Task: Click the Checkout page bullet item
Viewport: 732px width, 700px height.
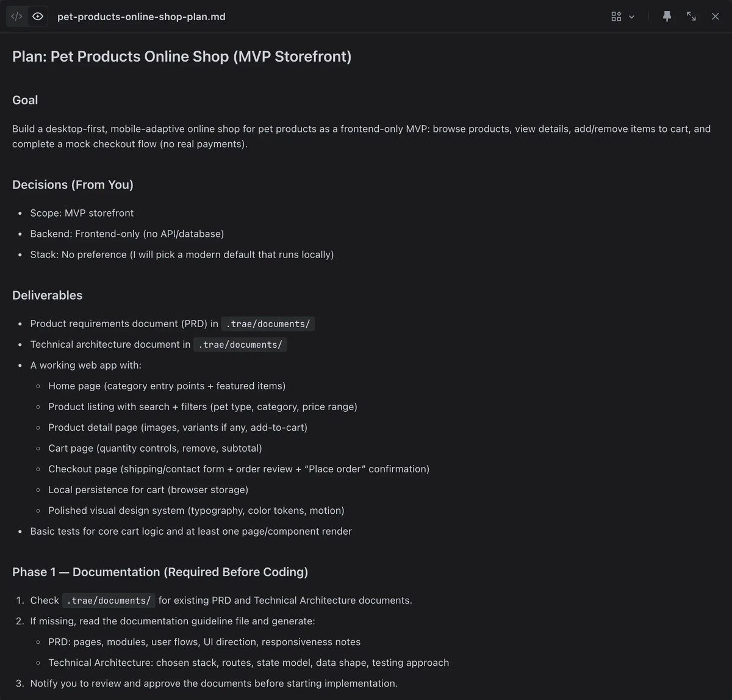Action: pyautogui.click(x=239, y=469)
